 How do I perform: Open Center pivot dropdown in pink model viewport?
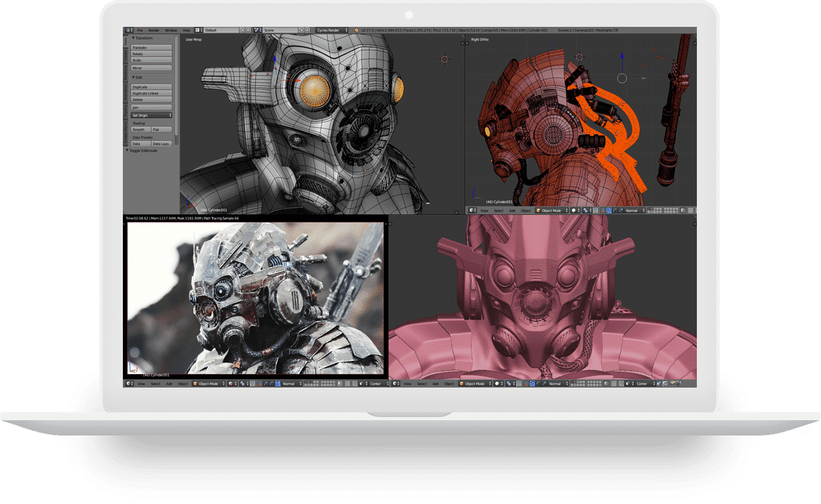click(x=646, y=384)
